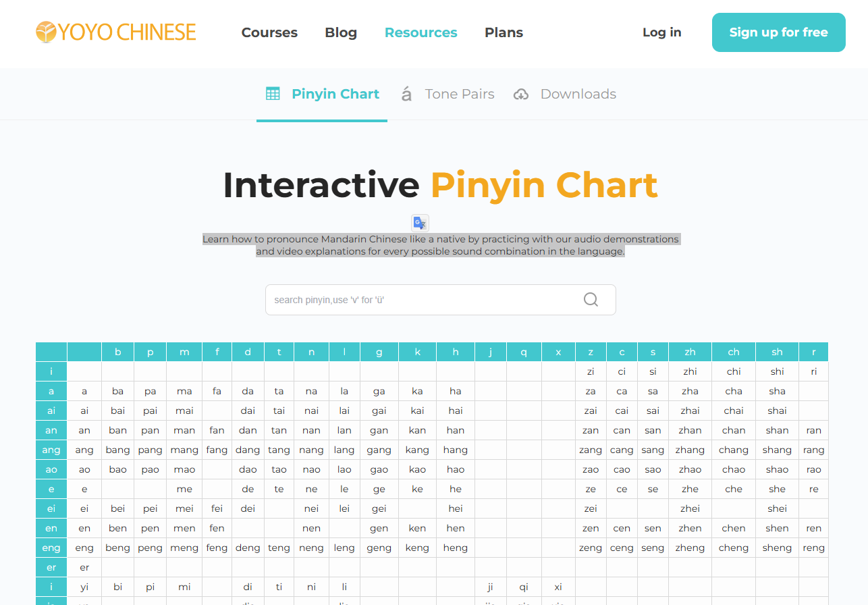The image size is (868, 605).
Task: Open the Plans page
Action: (504, 32)
